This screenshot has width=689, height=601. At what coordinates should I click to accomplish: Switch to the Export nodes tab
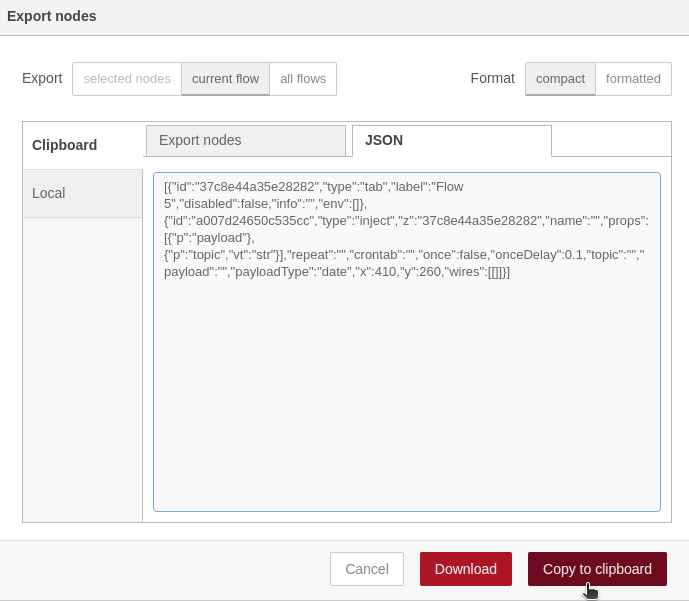[x=245, y=141]
